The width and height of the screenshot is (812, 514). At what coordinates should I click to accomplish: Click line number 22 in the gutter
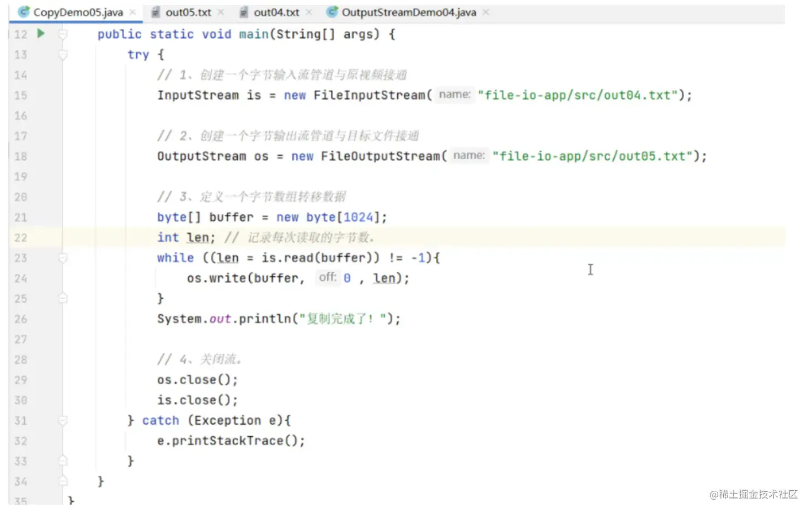click(20, 238)
